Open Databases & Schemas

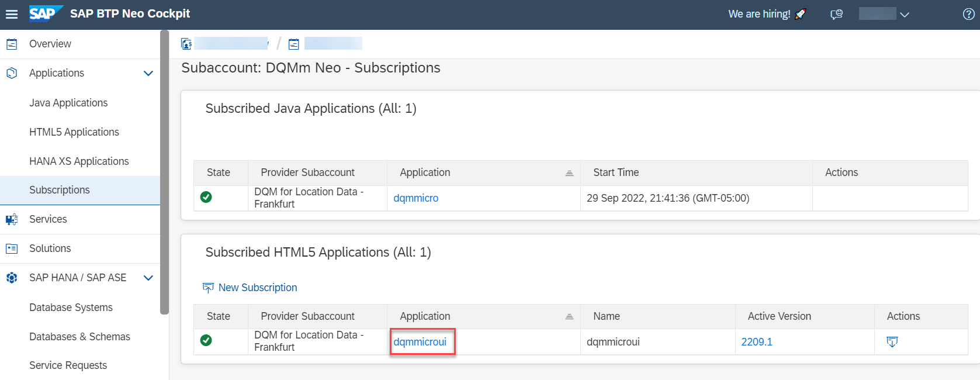[x=79, y=337]
